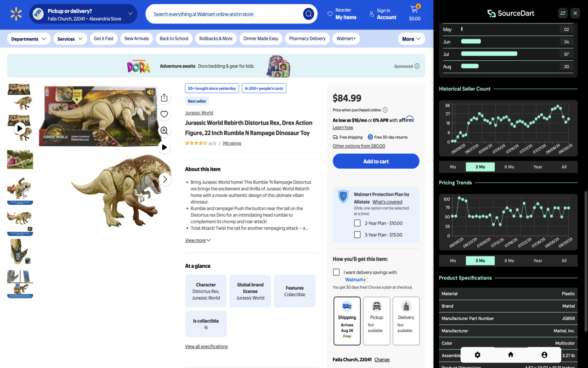Screen dimensions: 588x368
Task: Open View all specifications link
Action: tap(206, 346)
